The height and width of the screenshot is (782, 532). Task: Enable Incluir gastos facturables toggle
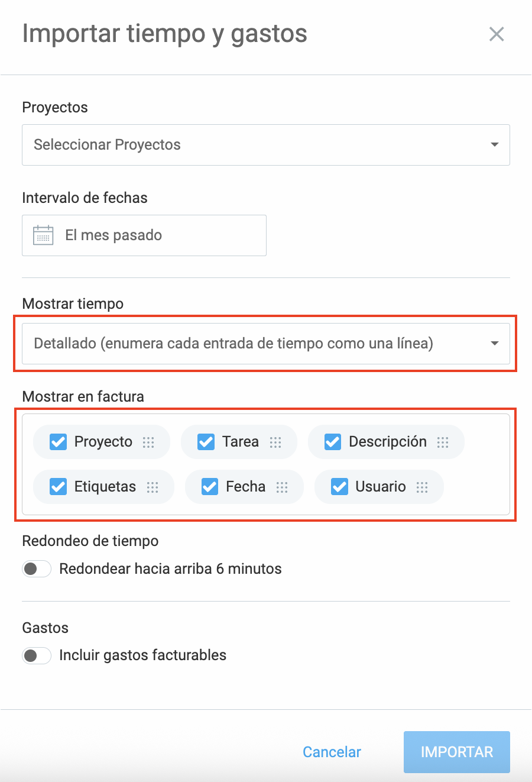[x=37, y=655]
